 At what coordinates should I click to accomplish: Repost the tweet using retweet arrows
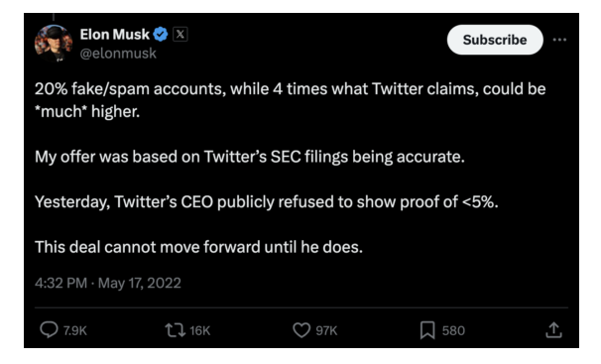coord(176,330)
